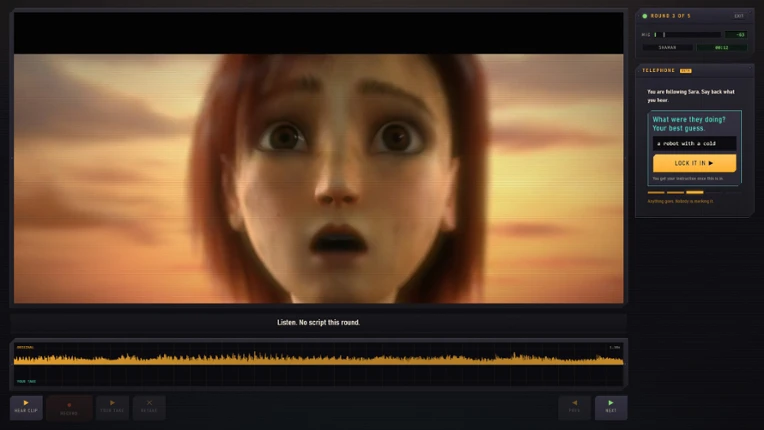
Task: Click the Your Take waveform lane
Action: coord(319,377)
